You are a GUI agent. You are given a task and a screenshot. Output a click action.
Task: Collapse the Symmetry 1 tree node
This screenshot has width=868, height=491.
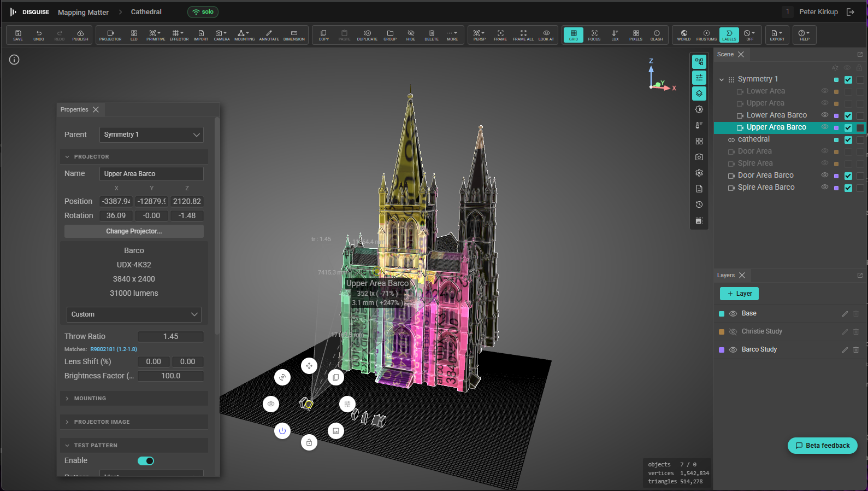[x=722, y=79]
